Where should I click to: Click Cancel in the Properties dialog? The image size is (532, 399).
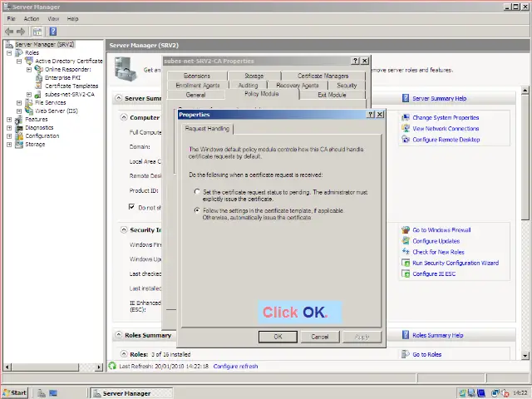pos(320,337)
